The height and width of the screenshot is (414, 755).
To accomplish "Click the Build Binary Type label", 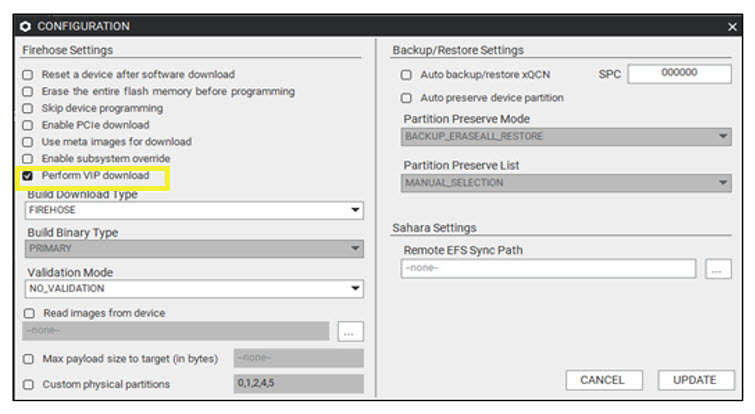I will (x=72, y=233).
